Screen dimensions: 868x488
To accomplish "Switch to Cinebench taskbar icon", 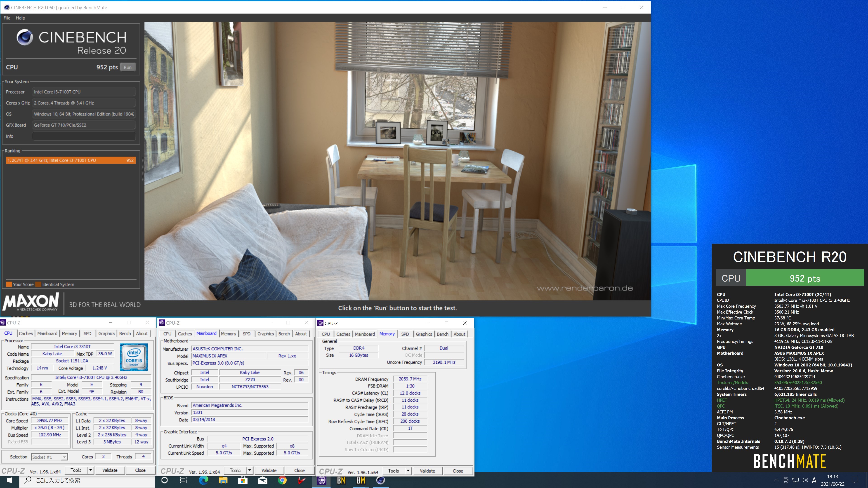I will 380,480.
